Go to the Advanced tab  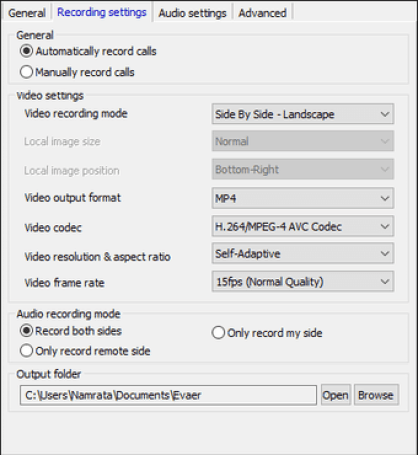262,13
